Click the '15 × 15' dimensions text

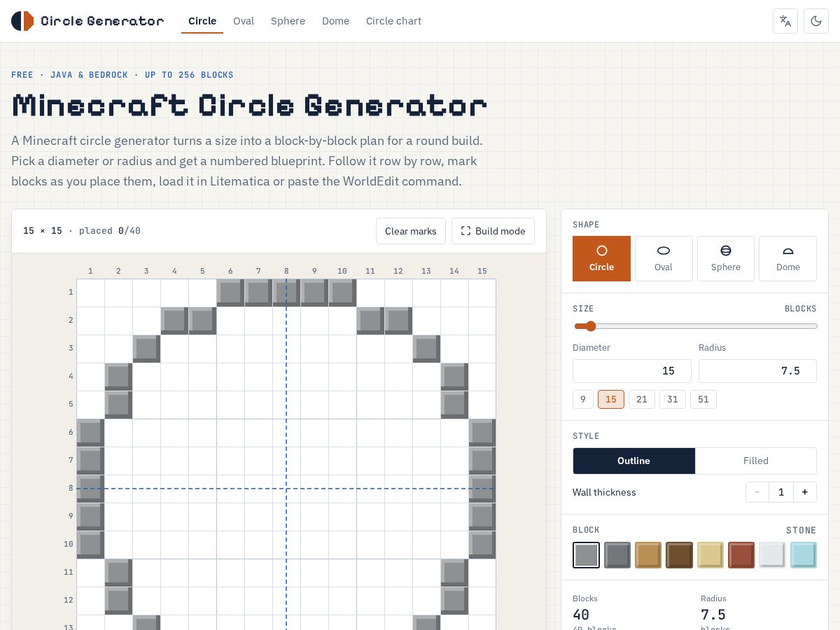click(43, 231)
